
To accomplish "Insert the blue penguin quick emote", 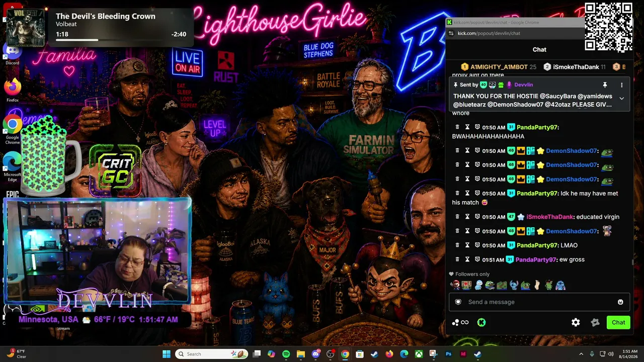I will tap(478, 286).
